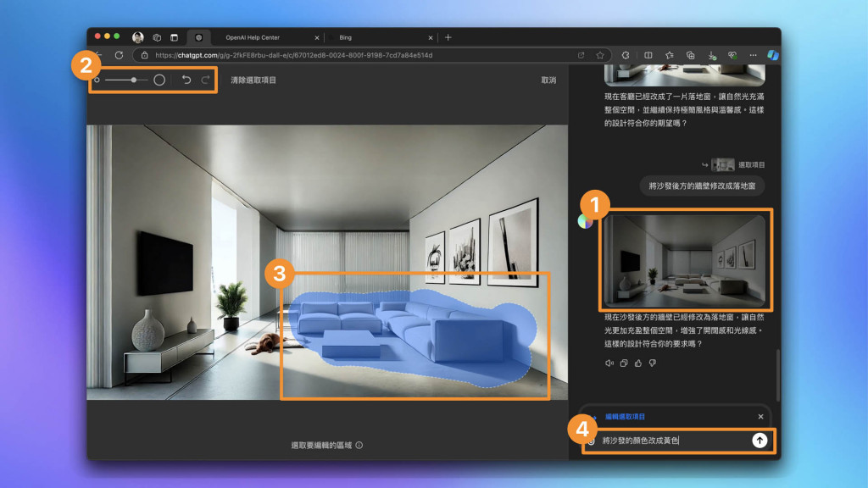Click the 將沙發後方的牆壁修改成落地窗 message bubble
This screenshot has height=488, width=868.
(x=702, y=186)
